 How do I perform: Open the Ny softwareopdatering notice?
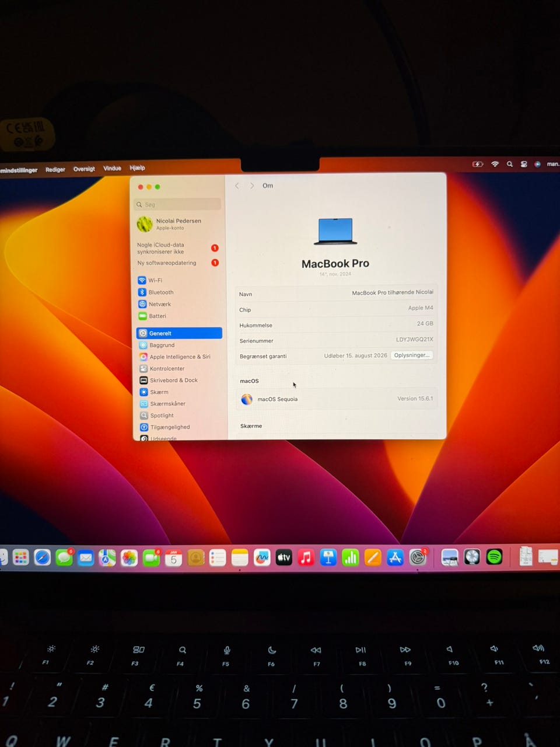click(178, 263)
